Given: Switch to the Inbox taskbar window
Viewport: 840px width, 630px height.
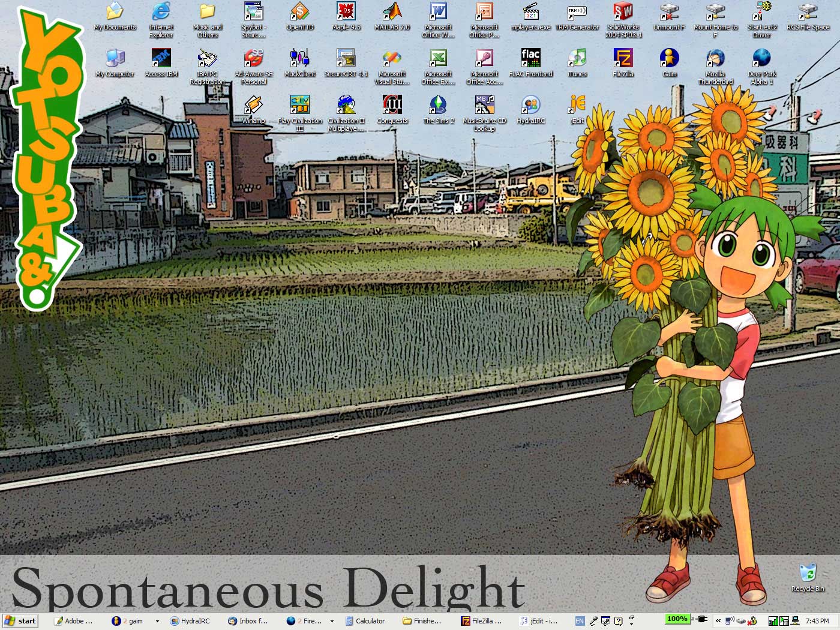Looking at the screenshot, I should tap(248, 621).
